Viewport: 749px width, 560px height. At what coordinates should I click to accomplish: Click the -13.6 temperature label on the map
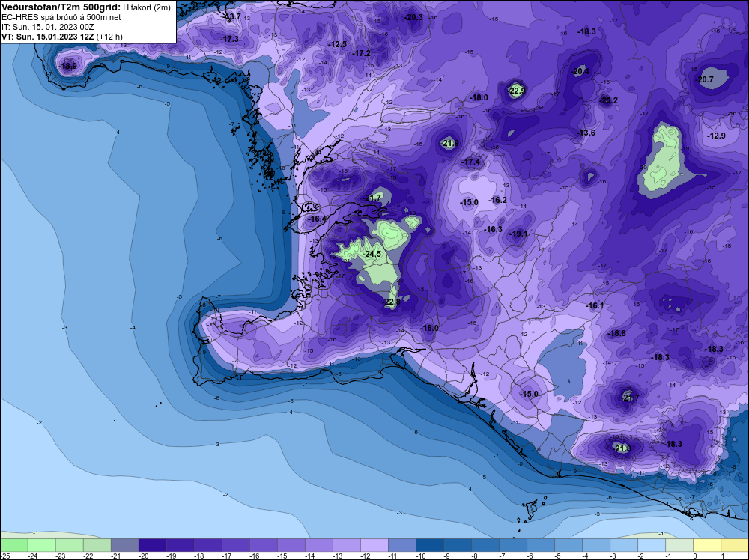(586, 133)
